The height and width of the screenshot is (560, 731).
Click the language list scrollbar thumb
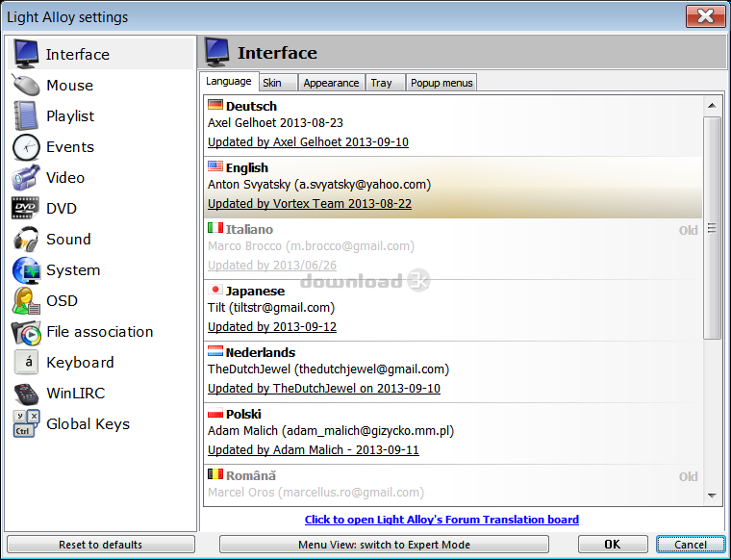point(712,228)
